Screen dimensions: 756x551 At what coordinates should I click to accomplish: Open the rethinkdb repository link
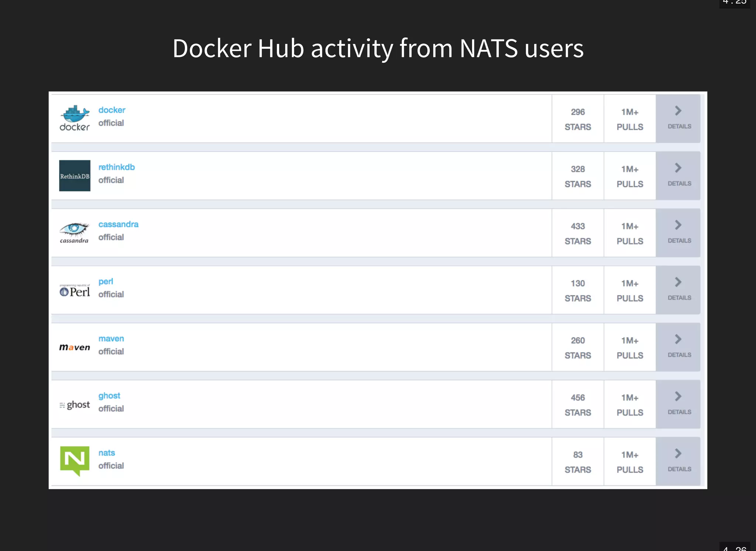coord(117,167)
